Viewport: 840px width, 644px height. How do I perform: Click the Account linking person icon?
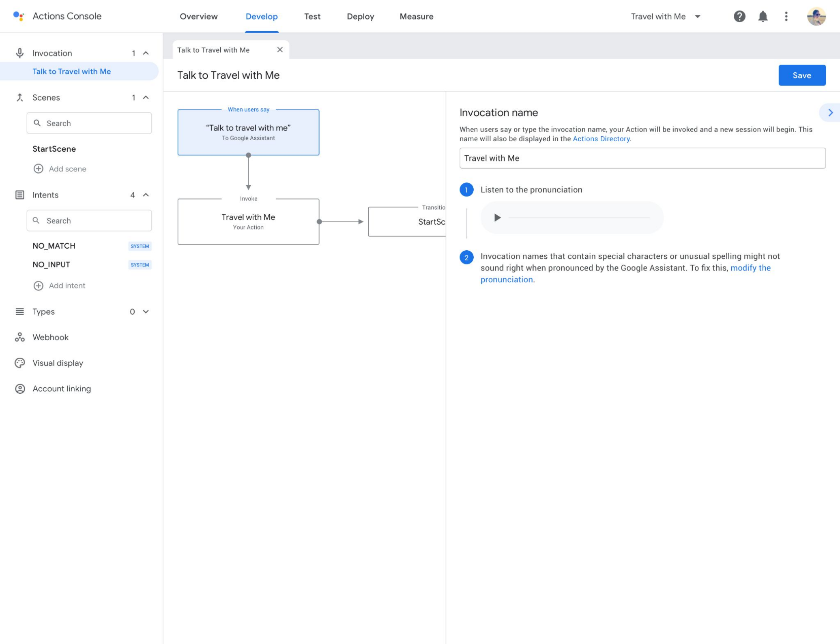tap(19, 389)
